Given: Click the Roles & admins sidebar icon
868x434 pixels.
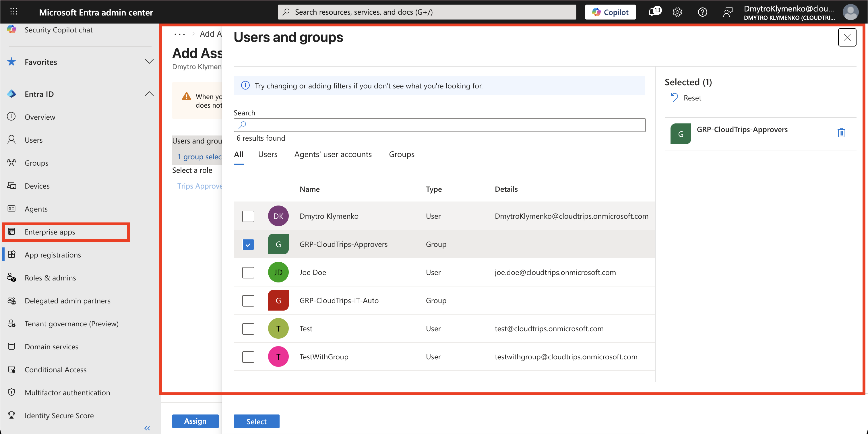Looking at the screenshot, I should click(x=11, y=277).
